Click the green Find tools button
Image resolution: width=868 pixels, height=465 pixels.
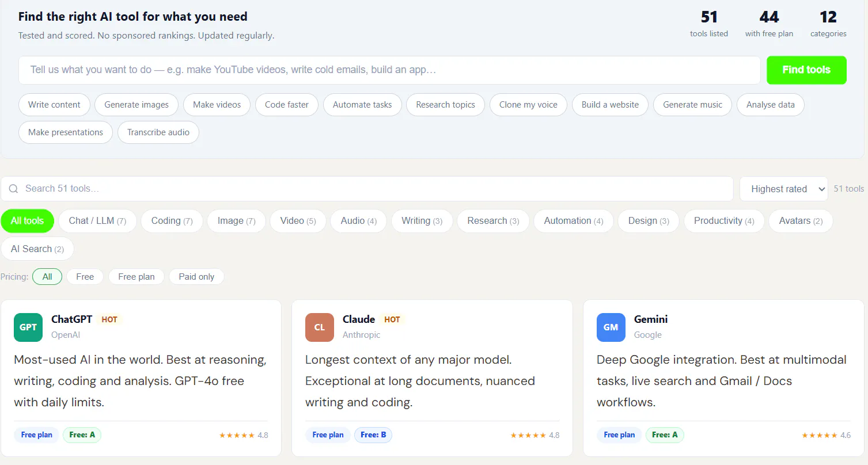(806, 70)
